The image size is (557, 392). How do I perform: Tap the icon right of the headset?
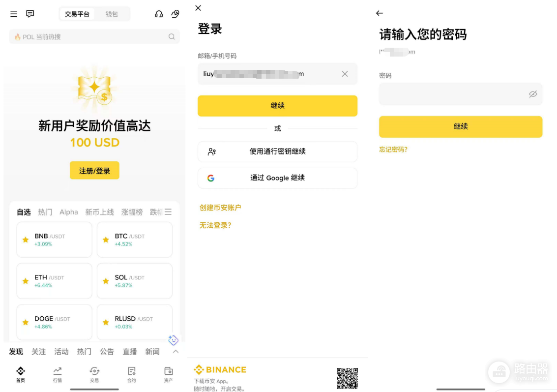[175, 14]
